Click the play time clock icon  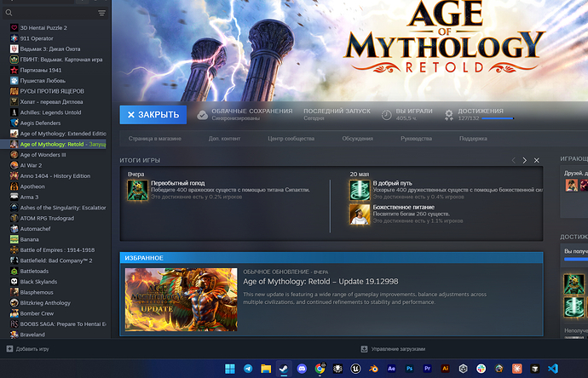(x=387, y=115)
